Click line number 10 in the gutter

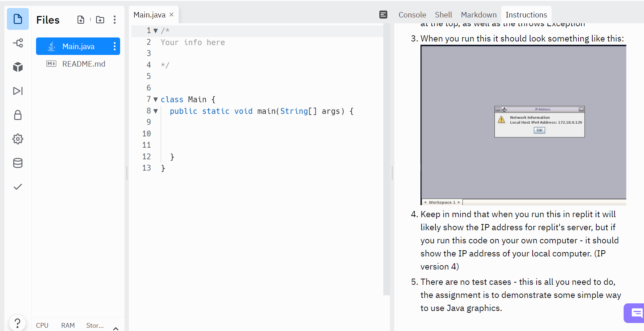pos(146,134)
